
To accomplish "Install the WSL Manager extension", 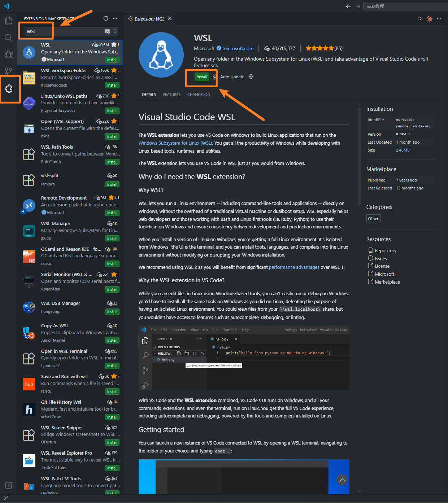I will [x=112, y=239].
